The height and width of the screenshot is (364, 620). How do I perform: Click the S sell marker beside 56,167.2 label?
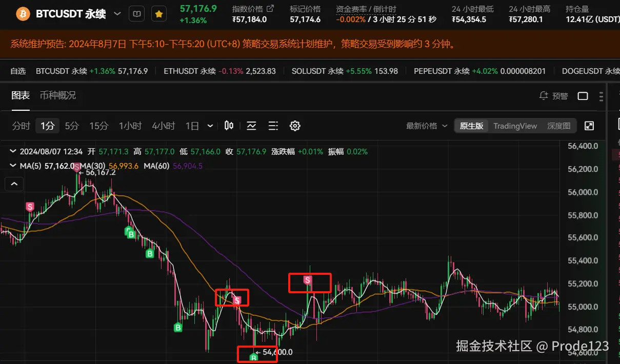pos(77,167)
